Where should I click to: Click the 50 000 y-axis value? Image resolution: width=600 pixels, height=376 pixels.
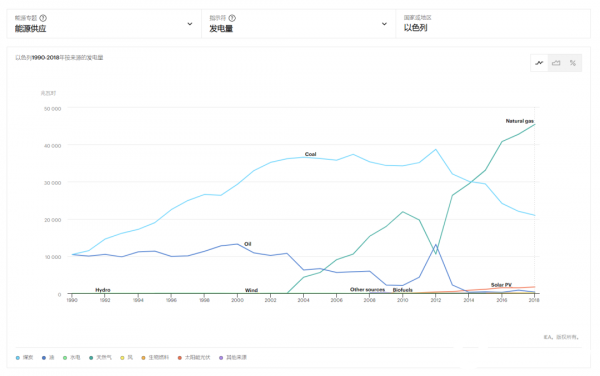[x=52, y=109]
